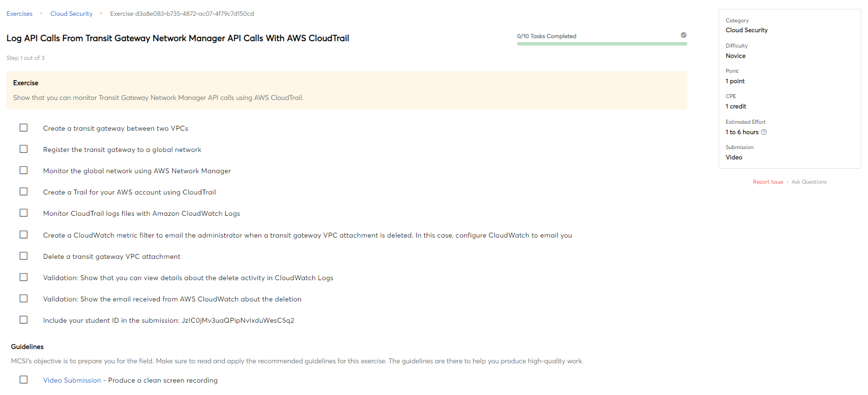
Task: Check the CloudWatch metric filter task
Action: 23,235
